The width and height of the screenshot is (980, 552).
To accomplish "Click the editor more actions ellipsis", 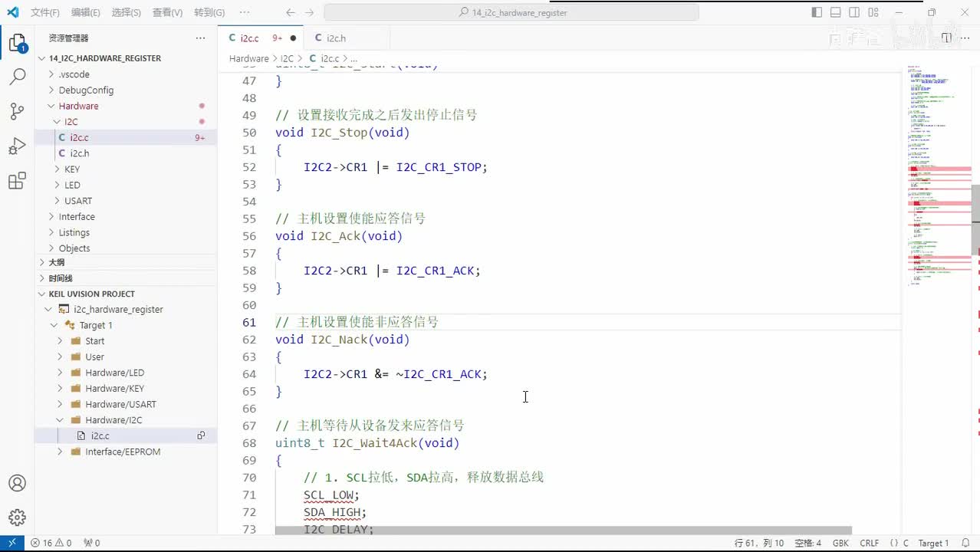I will 965,38.
